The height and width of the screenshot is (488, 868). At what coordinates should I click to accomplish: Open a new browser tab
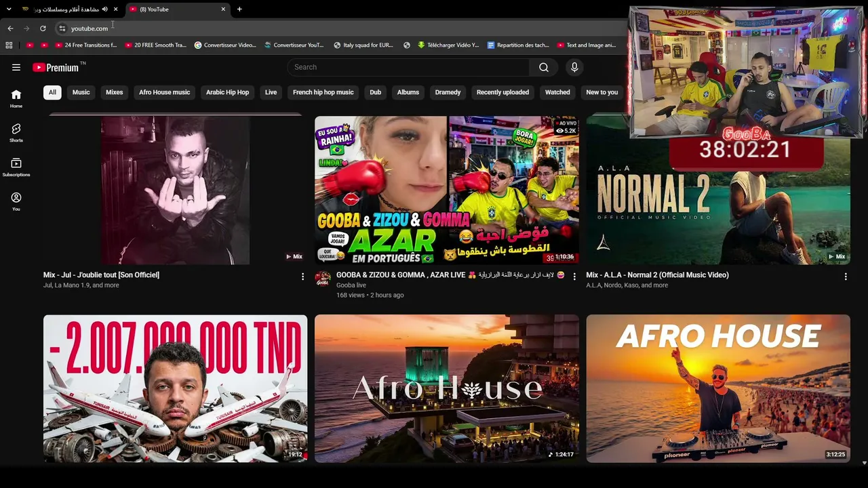tap(239, 9)
